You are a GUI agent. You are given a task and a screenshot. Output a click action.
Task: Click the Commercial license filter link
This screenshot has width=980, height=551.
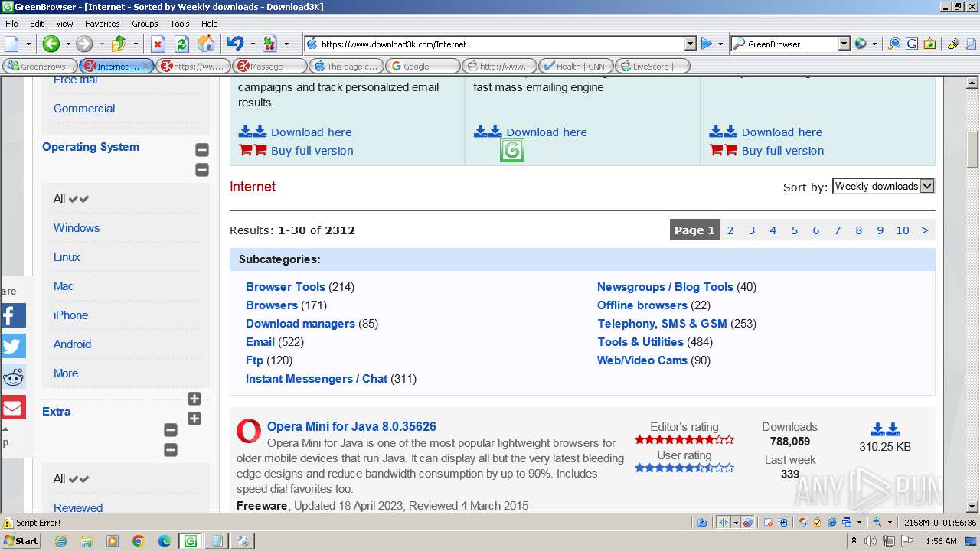pyautogui.click(x=84, y=109)
